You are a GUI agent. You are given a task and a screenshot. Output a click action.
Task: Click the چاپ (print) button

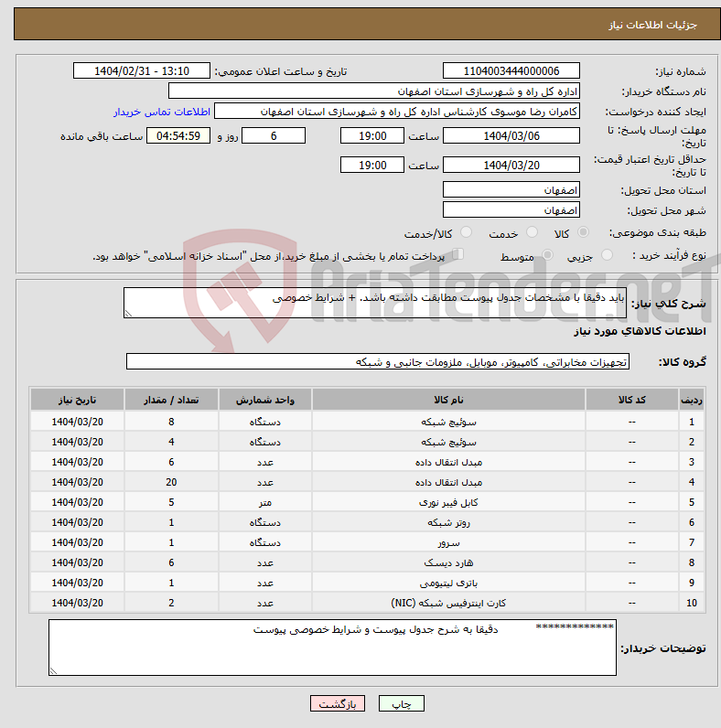click(402, 703)
